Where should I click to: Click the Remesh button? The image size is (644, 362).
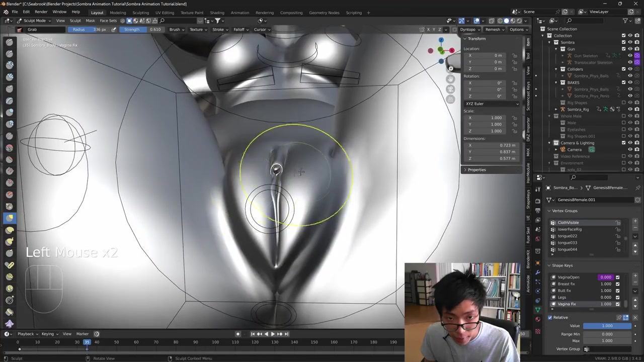pyautogui.click(x=493, y=29)
